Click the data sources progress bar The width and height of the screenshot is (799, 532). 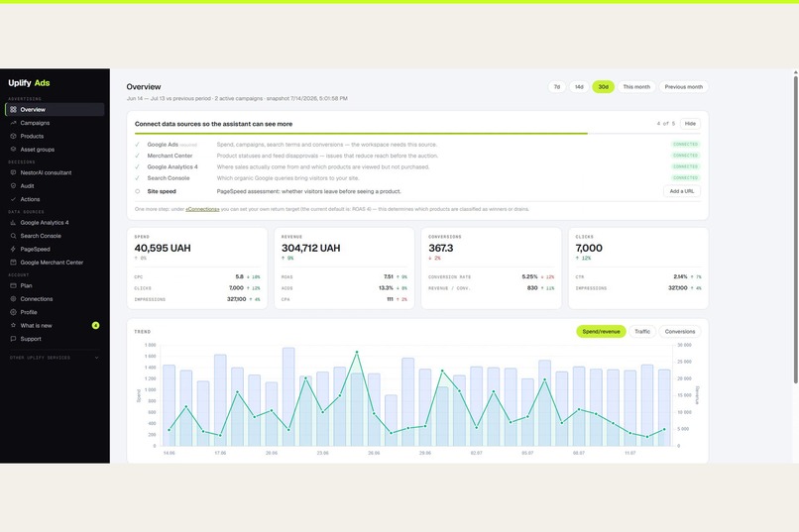pos(417,134)
